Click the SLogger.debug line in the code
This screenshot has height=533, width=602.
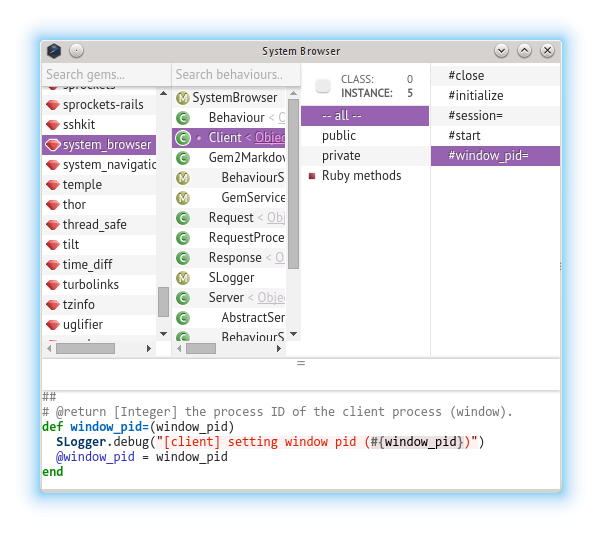coord(270,442)
